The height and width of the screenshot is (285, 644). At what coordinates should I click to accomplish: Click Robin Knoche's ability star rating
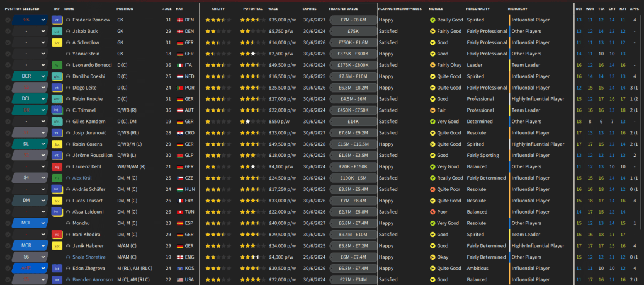point(218,99)
